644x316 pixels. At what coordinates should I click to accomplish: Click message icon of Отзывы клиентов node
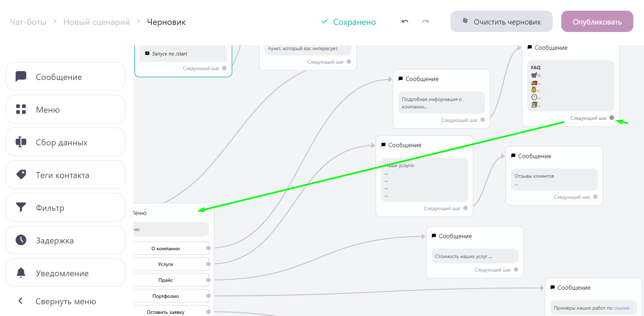(x=513, y=156)
